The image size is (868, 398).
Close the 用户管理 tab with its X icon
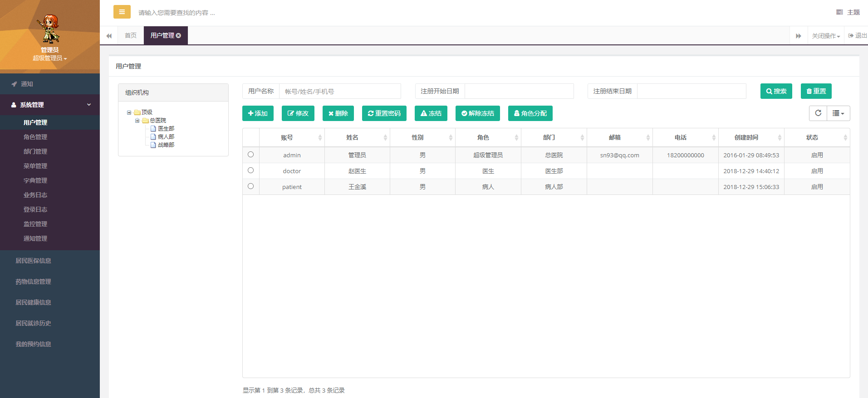point(179,35)
